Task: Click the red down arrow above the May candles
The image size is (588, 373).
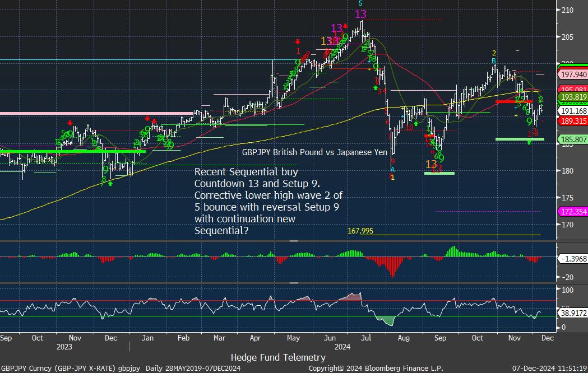Action: [x=298, y=42]
